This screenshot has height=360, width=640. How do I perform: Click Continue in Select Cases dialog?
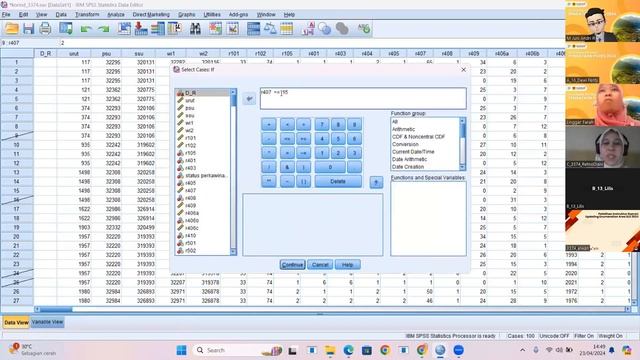[292, 264]
